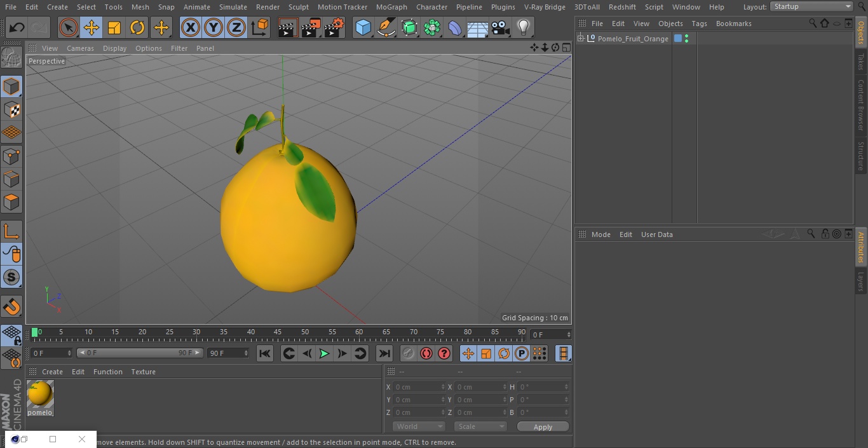Open the spline Pen tool
This screenshot has width=868, height=448.
(386, 28)
